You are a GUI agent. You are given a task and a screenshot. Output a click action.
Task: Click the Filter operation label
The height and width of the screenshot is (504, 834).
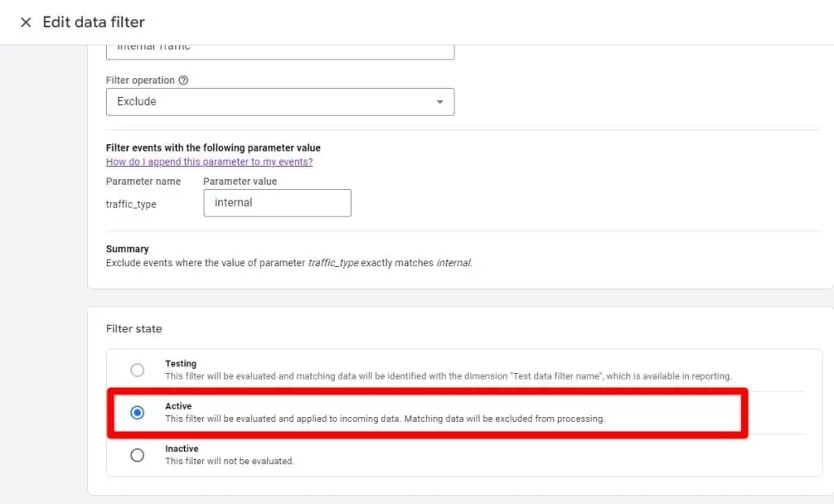140,80
